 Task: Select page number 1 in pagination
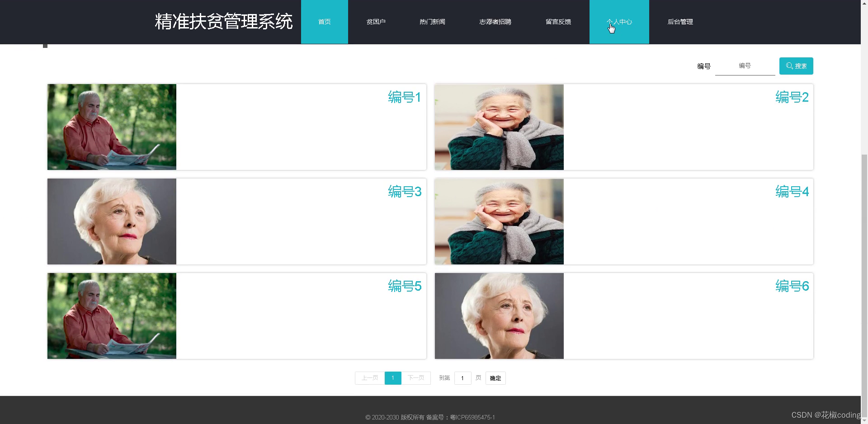(x=392, y=378)
